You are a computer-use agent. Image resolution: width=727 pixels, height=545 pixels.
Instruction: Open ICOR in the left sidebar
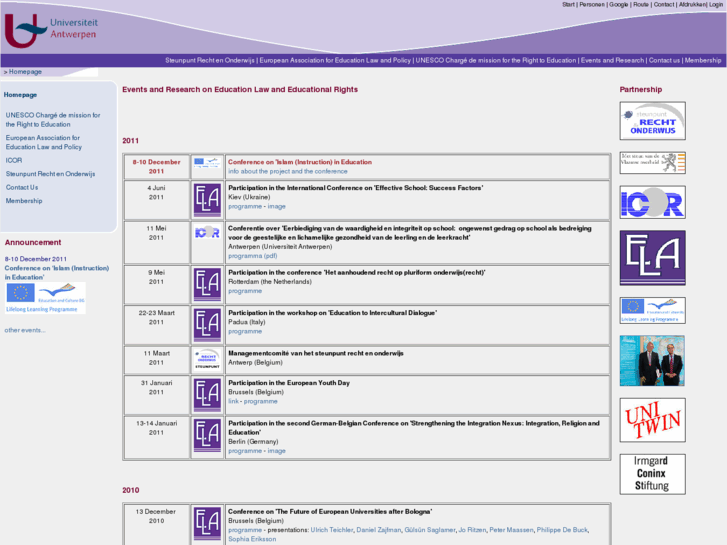(x=14, y=160)
